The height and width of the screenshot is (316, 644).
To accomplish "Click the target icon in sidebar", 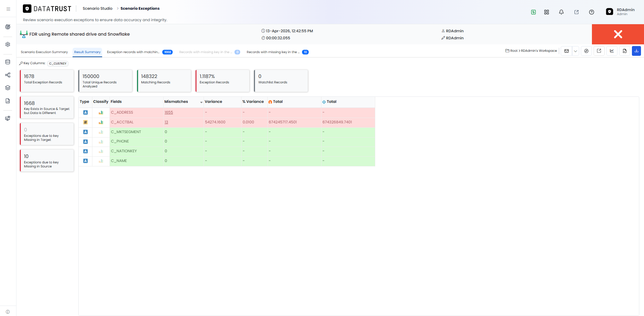I will (8, 27).
